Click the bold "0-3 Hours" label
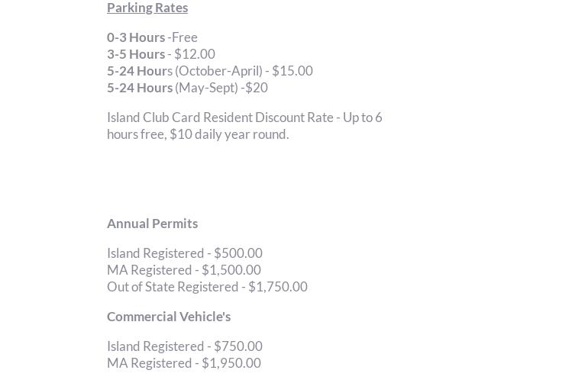This screenshot has height=383, width=588. (136, 37)
